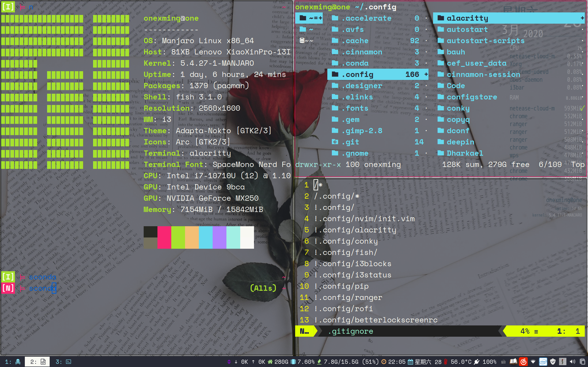Switch to i3 workspace 1 with skull icon

(13, 362)
